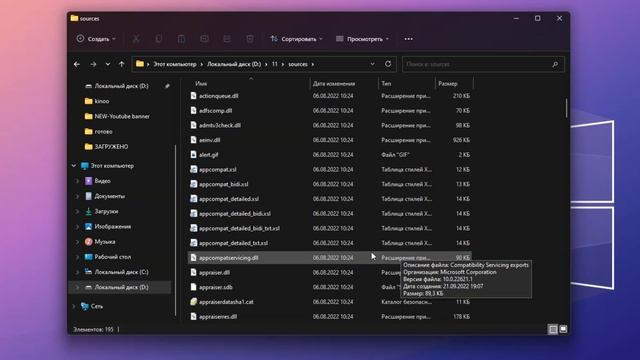Click the sources breadcrumb segment

[298, 64]
